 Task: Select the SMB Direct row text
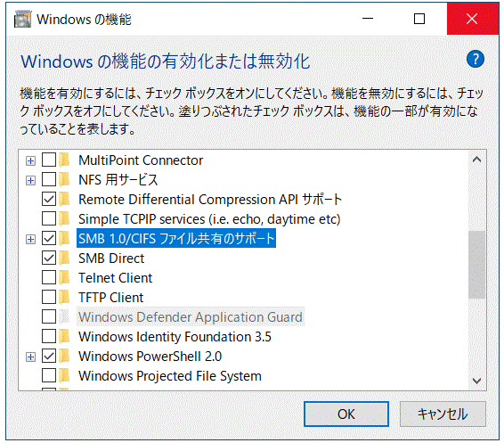(x=111, y=258)
